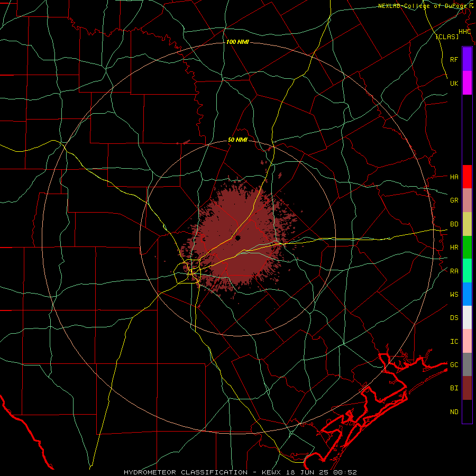Click the "GC" legend label
476x476 pixels.
click(454, 364)
